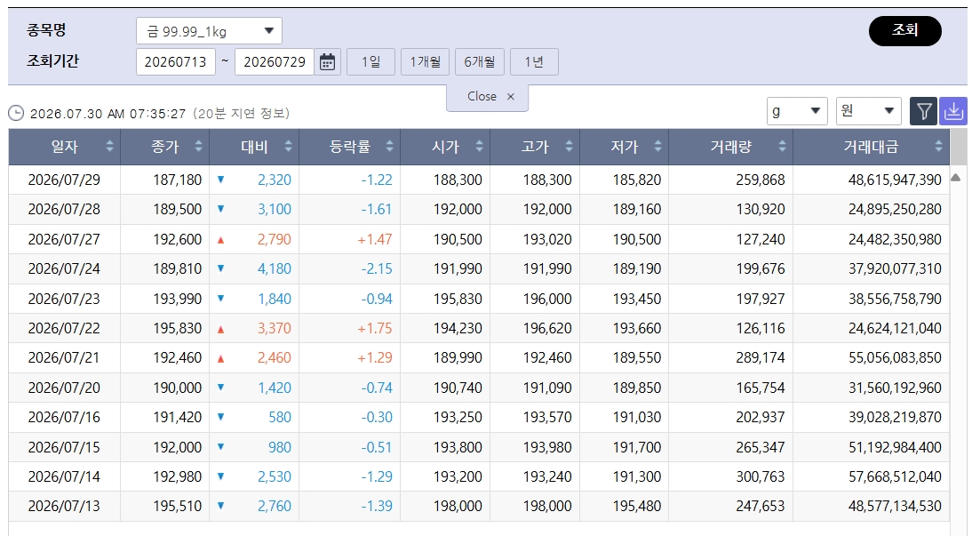This screenshot has width=980, height=536.
Task: Select date cell 2026/07/24
Action: tap(64, 268)
